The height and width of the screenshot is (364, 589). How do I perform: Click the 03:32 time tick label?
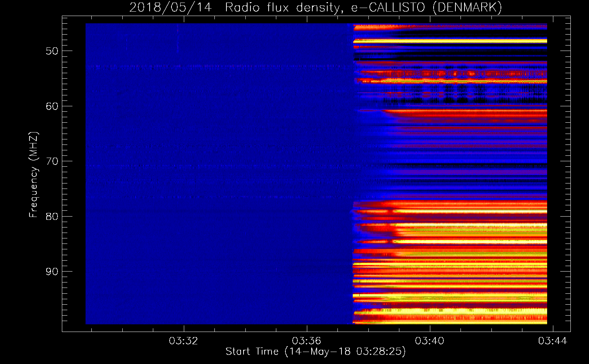click(183, 341)
